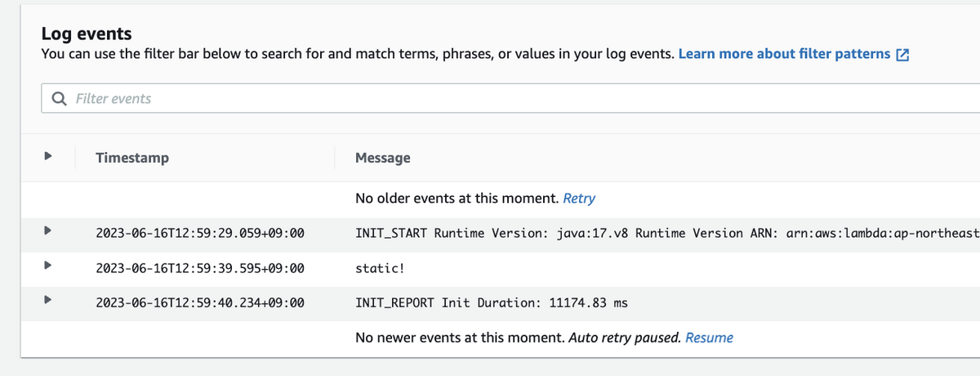This screenshot has height=376, width=980.
Task: Click the INIT_START Runtime Version message
Action: (653, 233)
